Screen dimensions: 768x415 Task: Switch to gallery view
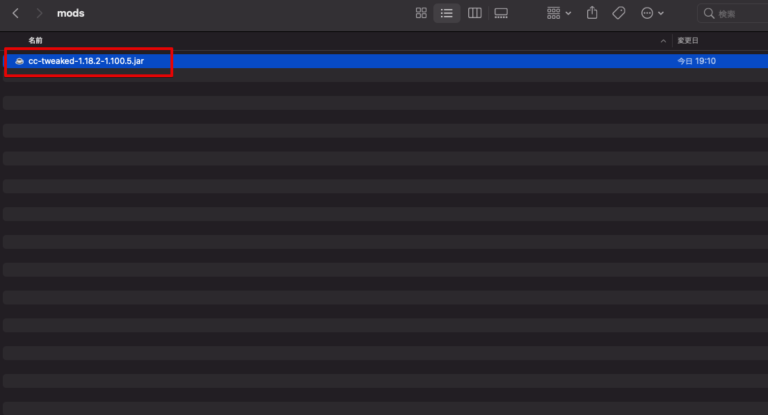point(501,13)
